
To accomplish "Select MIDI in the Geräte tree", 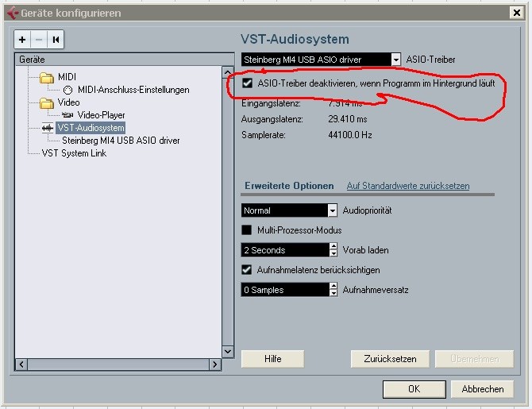I will point(67,77).
